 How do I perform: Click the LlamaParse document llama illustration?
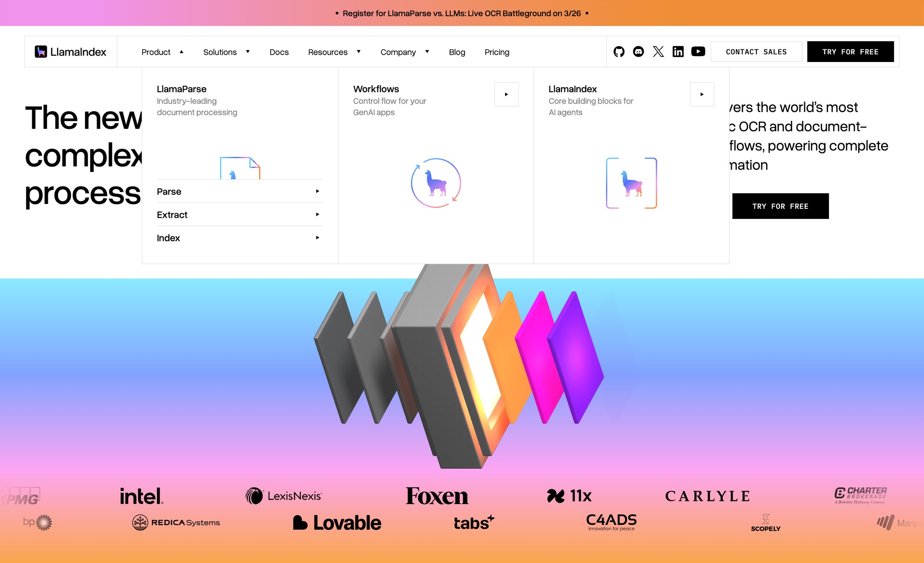click(240, 168)
